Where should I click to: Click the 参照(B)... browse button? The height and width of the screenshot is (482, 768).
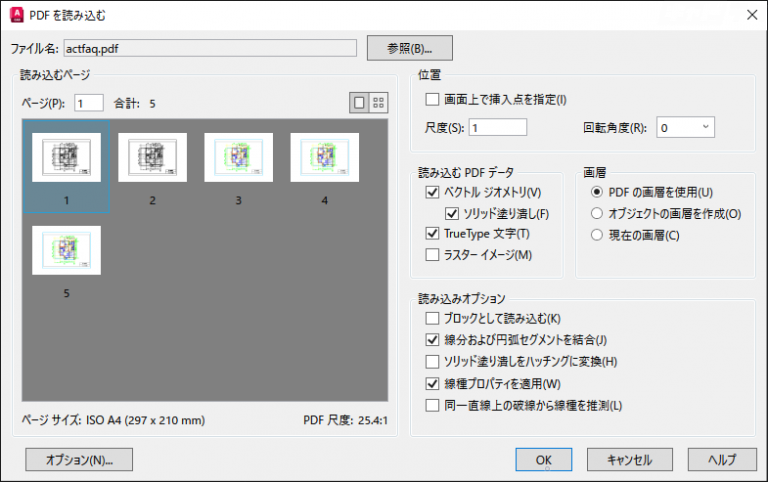pyautogui.click(x=410, y=47)
